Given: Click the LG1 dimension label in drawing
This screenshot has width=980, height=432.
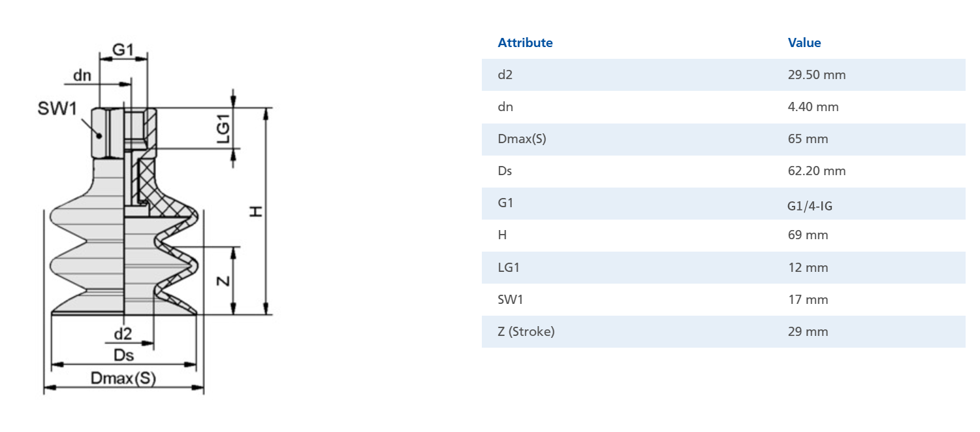Looking at the screenshot, I should coord(223,129).
